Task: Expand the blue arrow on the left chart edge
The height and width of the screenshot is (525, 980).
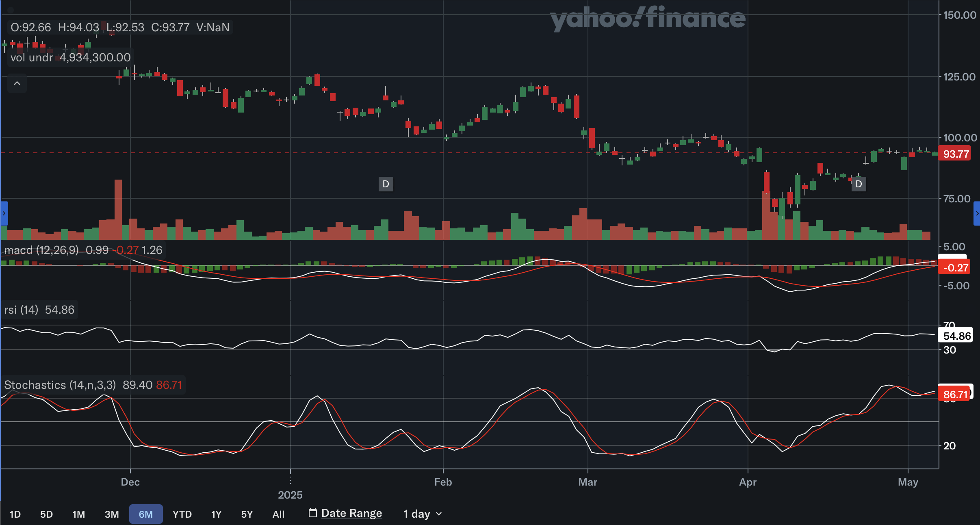Action: click(x=4, y=213)
